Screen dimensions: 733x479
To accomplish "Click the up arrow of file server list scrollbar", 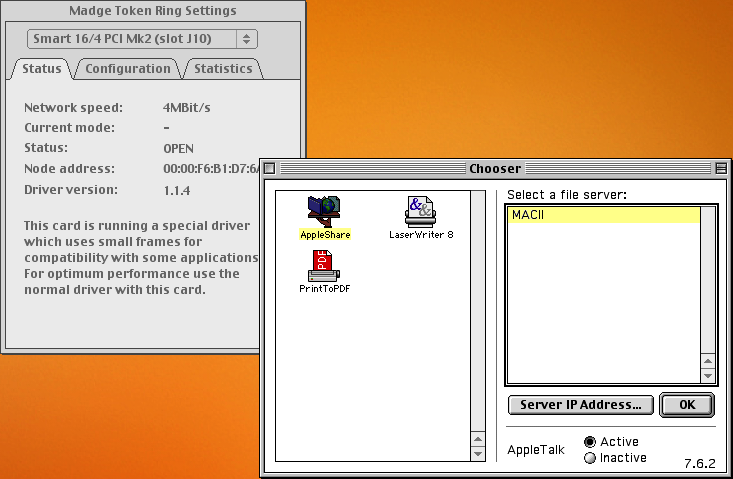I will 708,361.
